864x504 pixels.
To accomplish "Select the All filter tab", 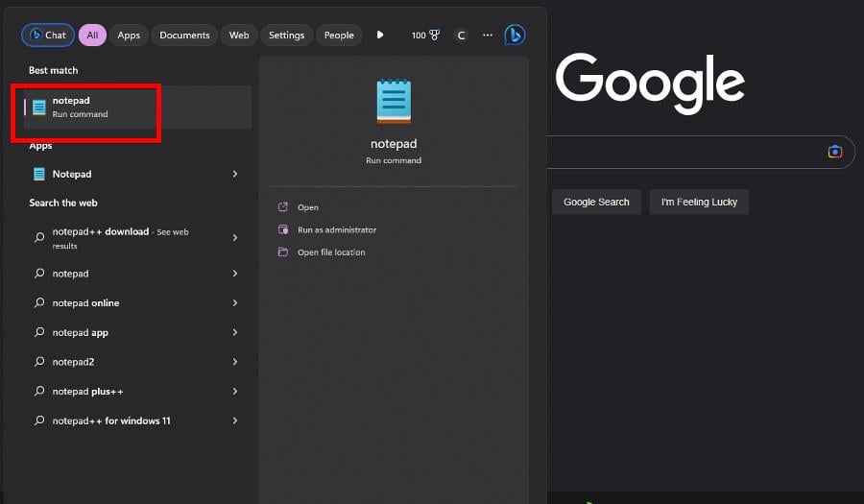I will point(92,36).
